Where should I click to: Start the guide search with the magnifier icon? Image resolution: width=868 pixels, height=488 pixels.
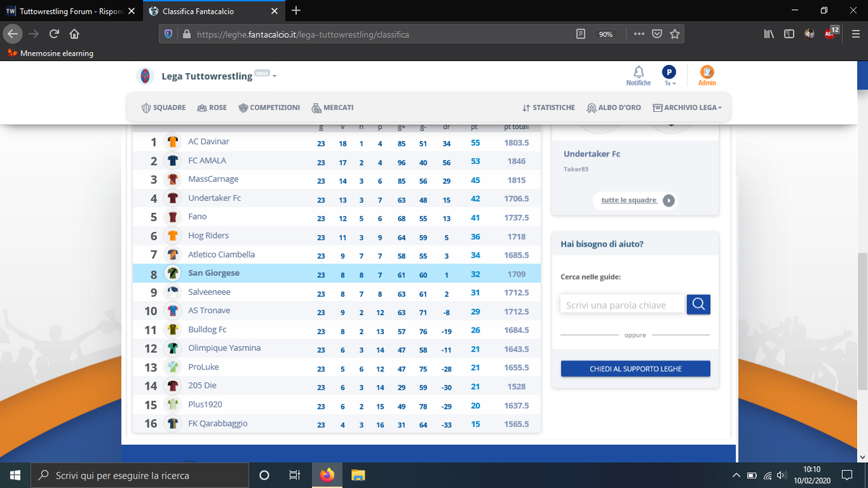[698, 304]
